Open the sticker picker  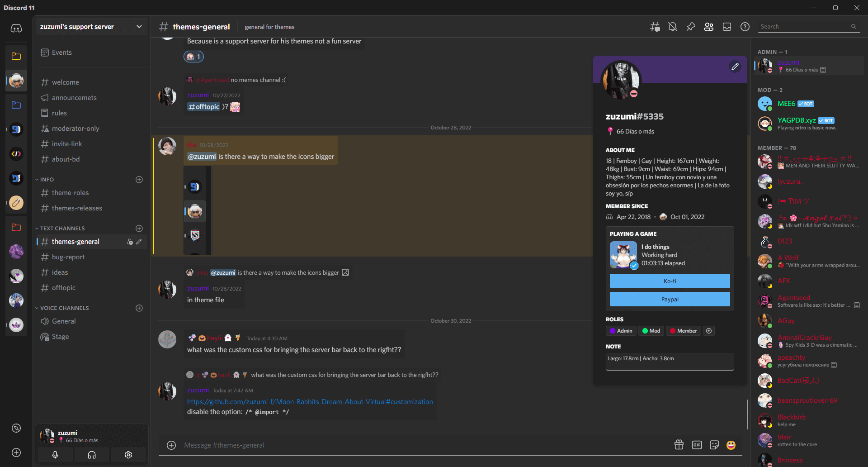[x=714, y=445]
